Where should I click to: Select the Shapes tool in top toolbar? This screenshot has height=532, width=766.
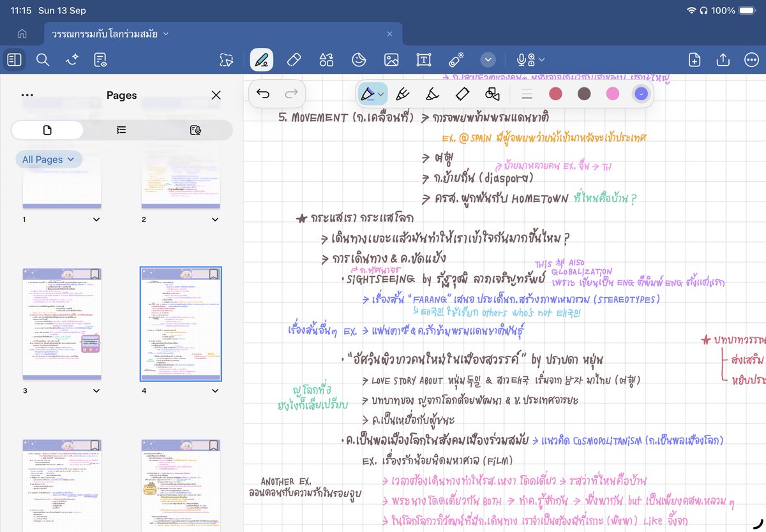(327, 60)
